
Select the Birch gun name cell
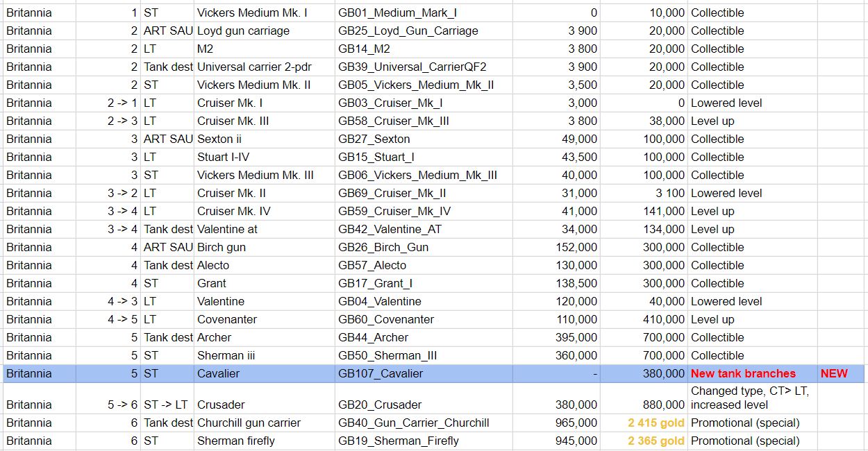click(x=264, y=247)
